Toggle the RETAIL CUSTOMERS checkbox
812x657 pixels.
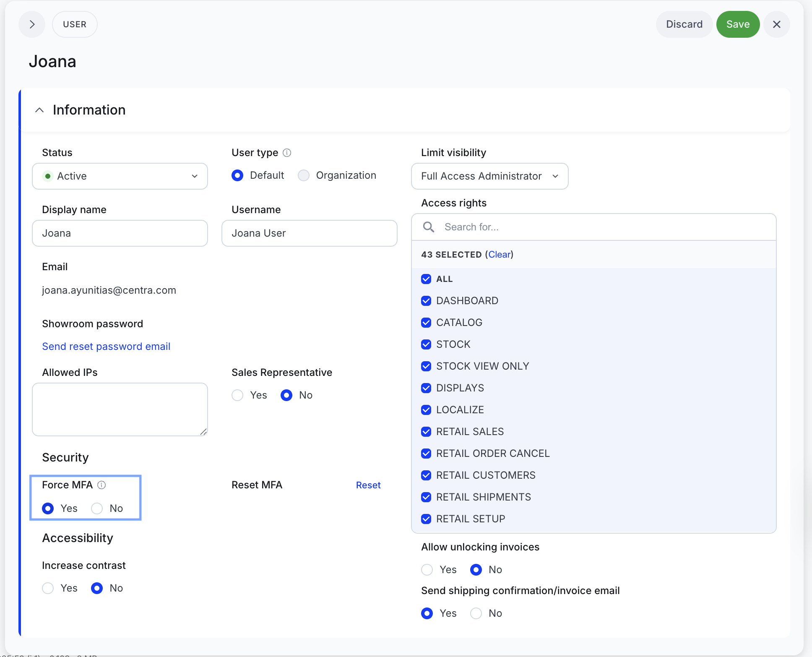coord(426,475)
